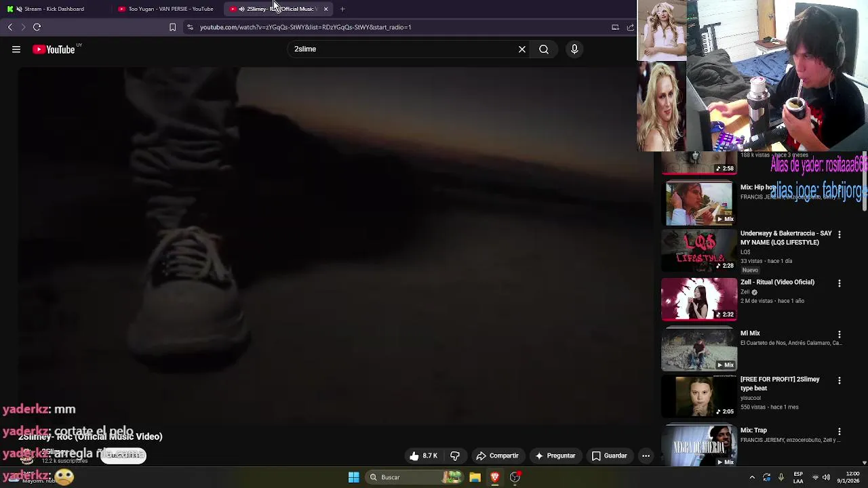The height and width of the screenshot is (488, 868).
Task: Bookmark this page in the address bar
Action: click(172, 27)
